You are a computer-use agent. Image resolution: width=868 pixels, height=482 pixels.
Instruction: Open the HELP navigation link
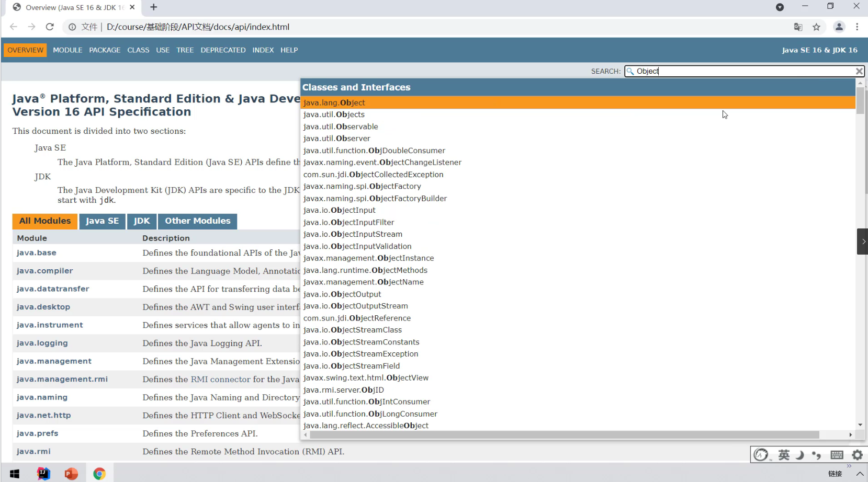click(x=289, y=50)
